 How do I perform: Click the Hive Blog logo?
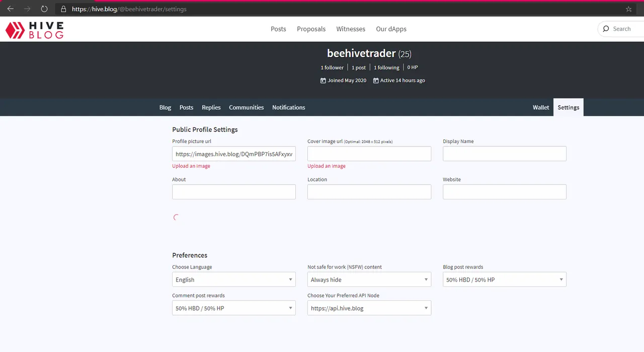(x=34, y=30)
